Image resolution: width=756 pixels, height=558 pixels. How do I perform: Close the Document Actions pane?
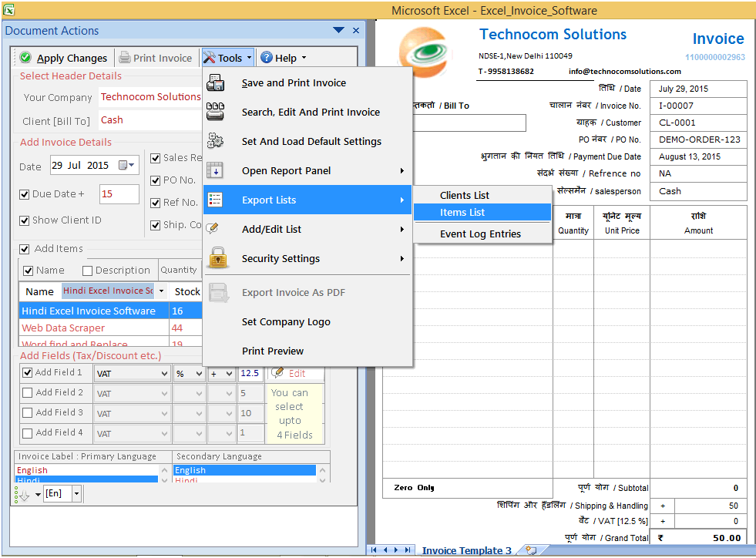point(356,30)
